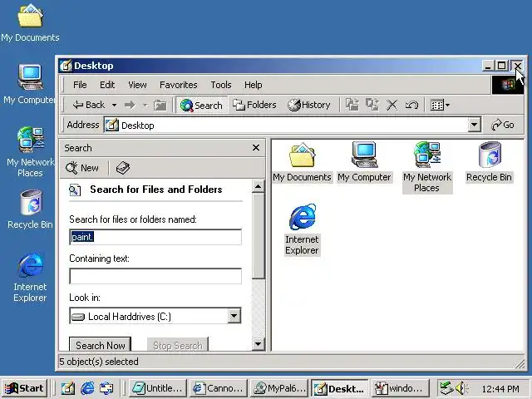Open the Edit menu
532x399 pixels.
pyautogui.click(x=107, y=85)
